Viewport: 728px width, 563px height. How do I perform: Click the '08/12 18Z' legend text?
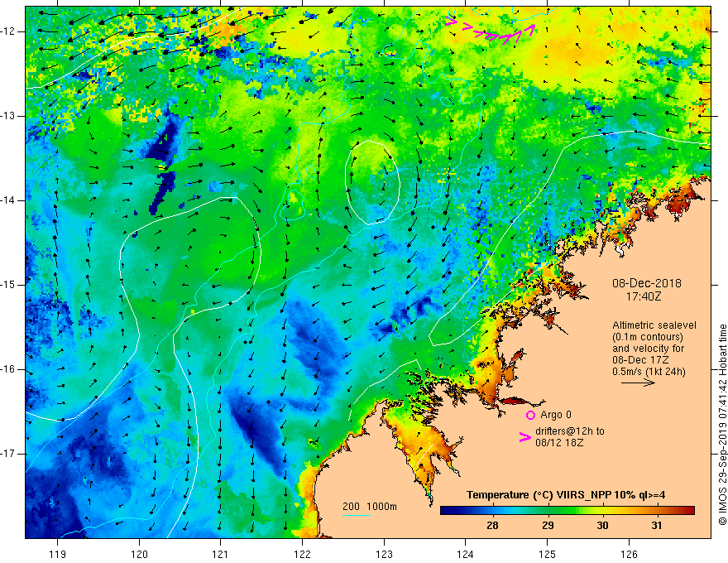click(x=559, y=443)
